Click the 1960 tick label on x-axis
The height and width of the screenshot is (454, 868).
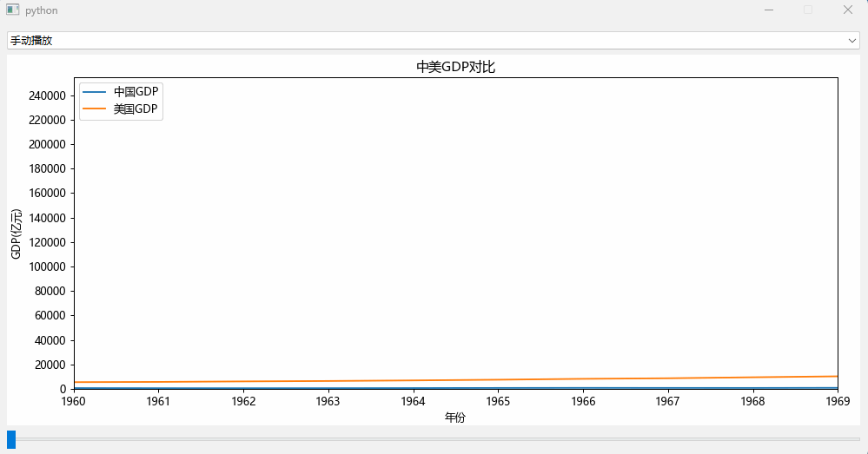click(74, 401)
